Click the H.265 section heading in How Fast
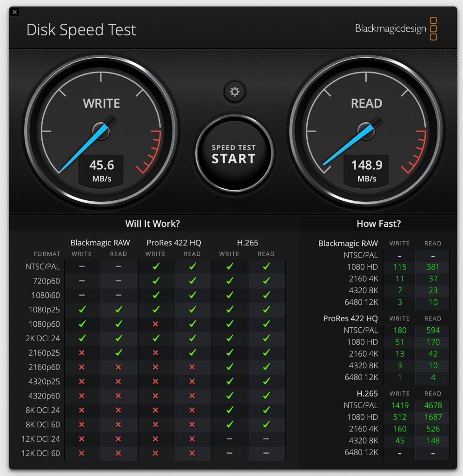 coord(367,394)
